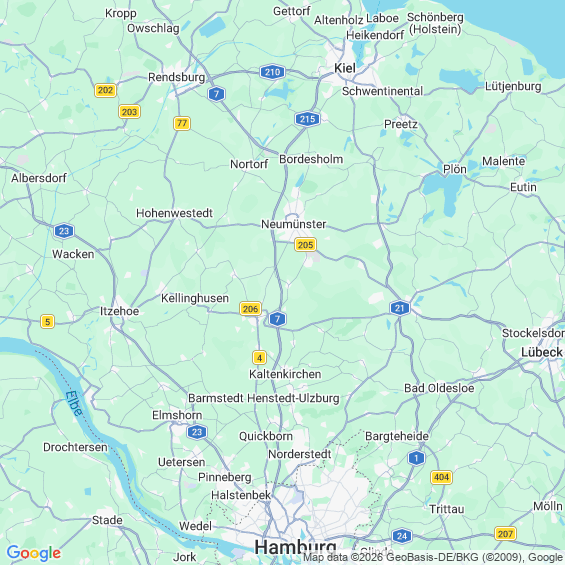The height and width of the screenshot is (565, 565).
Task: Click the Kiel city label
Action: pyautogui.click(x=345, y=68)
